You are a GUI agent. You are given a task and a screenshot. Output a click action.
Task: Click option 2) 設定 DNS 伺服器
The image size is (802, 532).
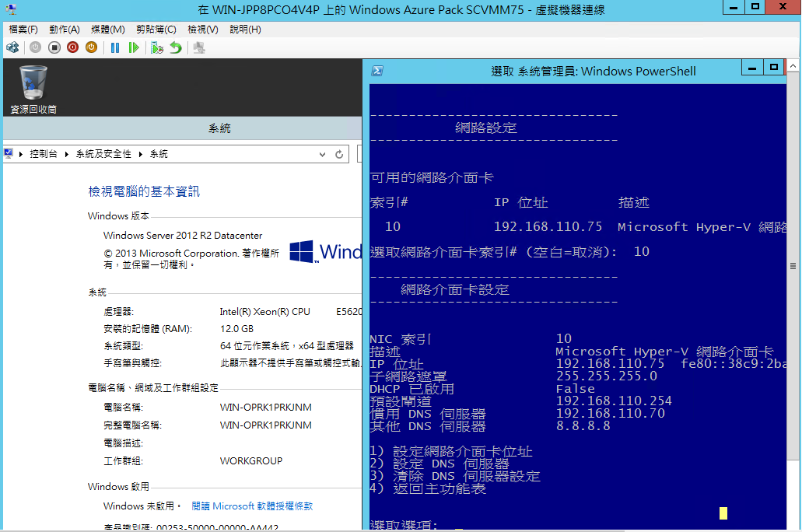coord(440,464)
